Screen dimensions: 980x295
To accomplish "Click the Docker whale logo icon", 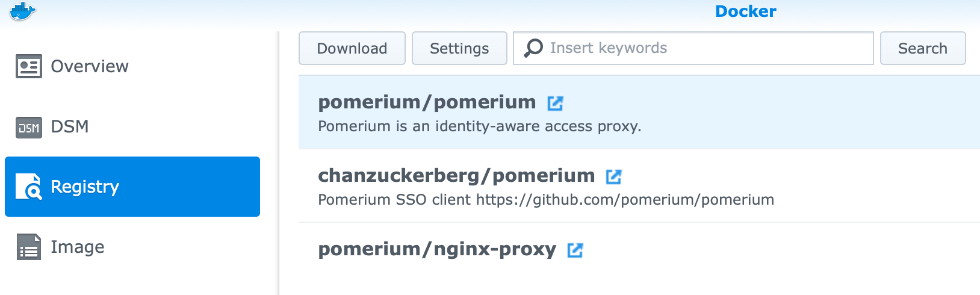I will point(23,11).
